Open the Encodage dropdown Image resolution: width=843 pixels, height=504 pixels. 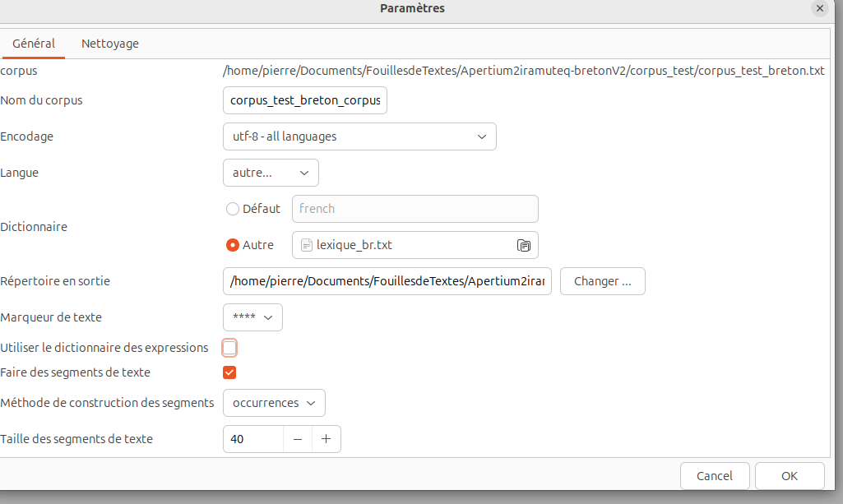pyautogui.click(x=359, y=136)
